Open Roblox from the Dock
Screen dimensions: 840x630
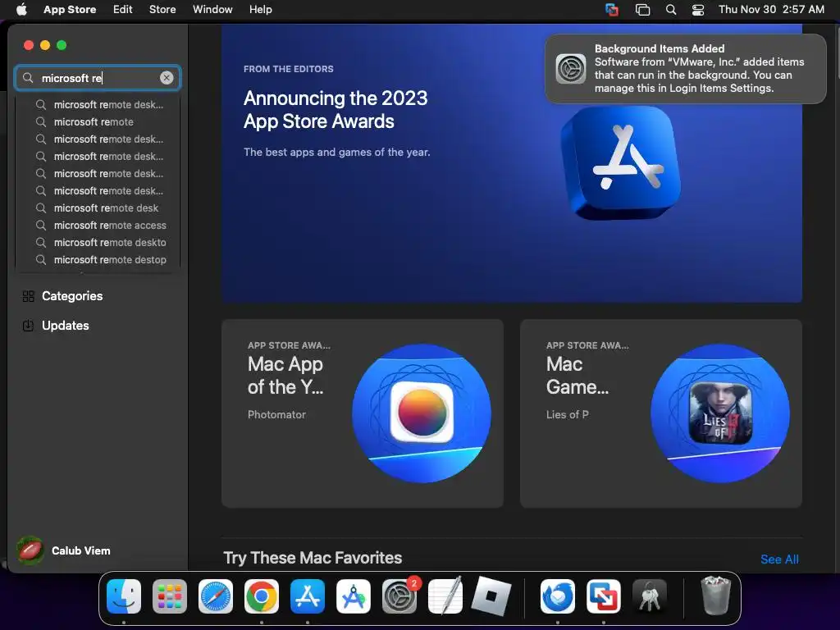tap(491, 596)
